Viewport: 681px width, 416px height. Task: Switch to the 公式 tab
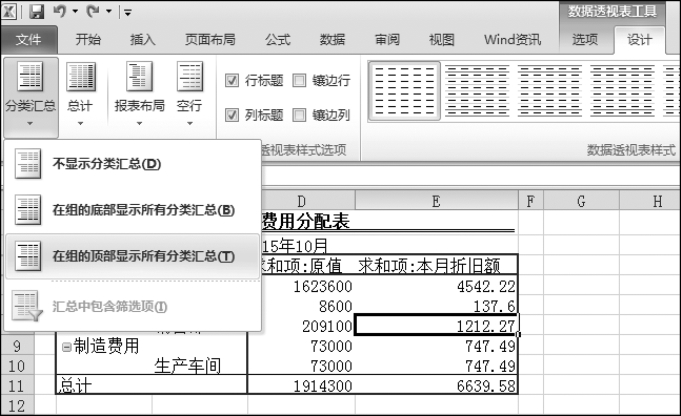[x=278, y=40]
